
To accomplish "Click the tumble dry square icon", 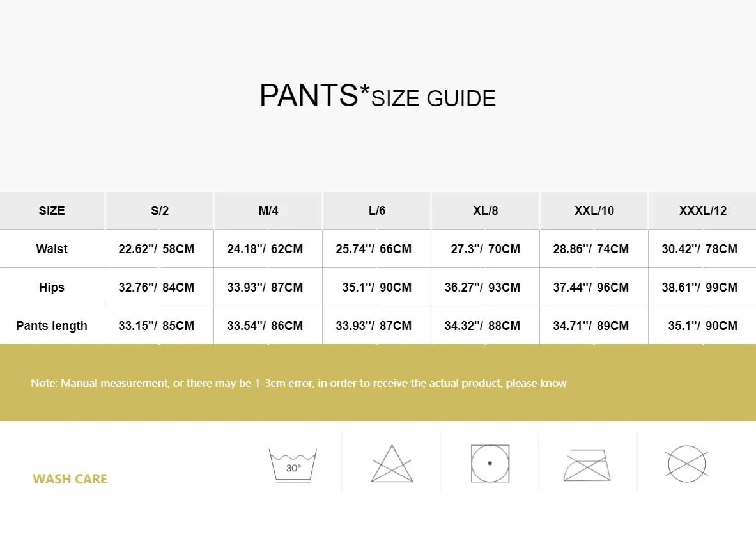I will point(490,463).
